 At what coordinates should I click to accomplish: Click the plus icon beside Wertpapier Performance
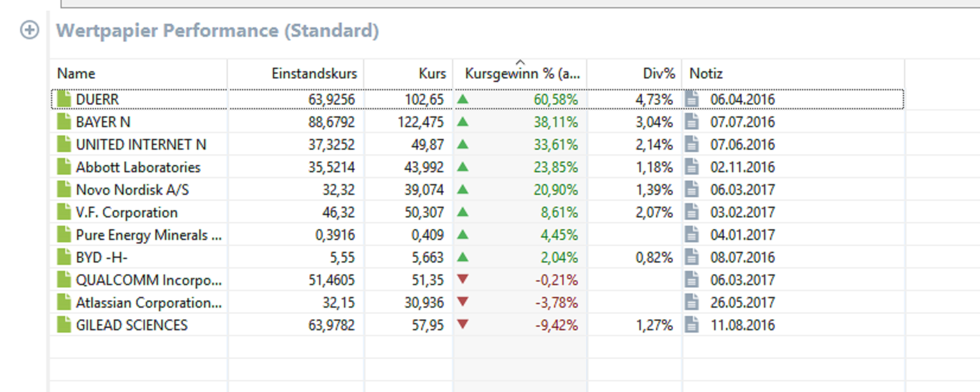point(30,30)
